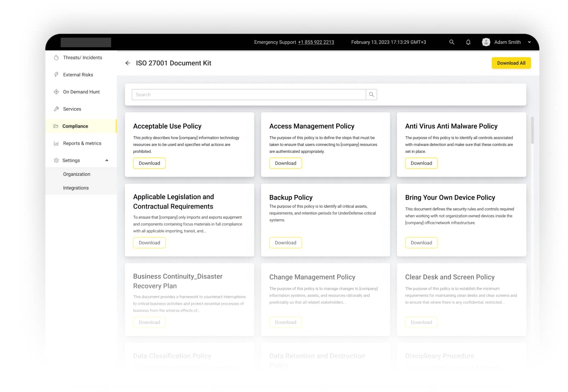Screen dimensions: 568x392
Task: Download the Backup Policy
Action: 285,243
